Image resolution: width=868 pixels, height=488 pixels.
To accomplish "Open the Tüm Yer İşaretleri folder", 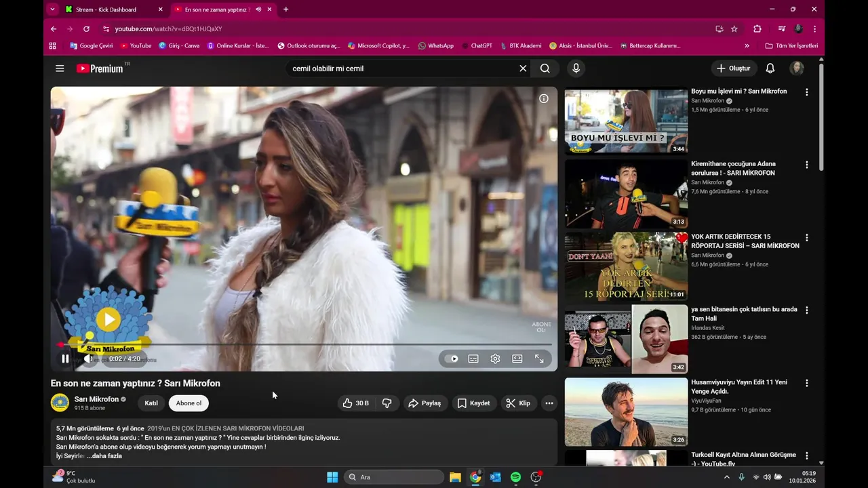I will point(791,46).
